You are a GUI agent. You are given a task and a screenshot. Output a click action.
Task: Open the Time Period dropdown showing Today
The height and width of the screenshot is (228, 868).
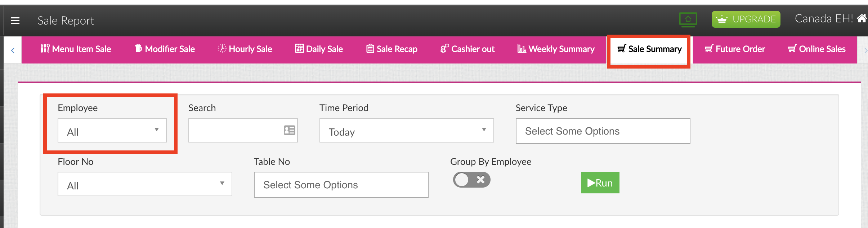(406, 130)
